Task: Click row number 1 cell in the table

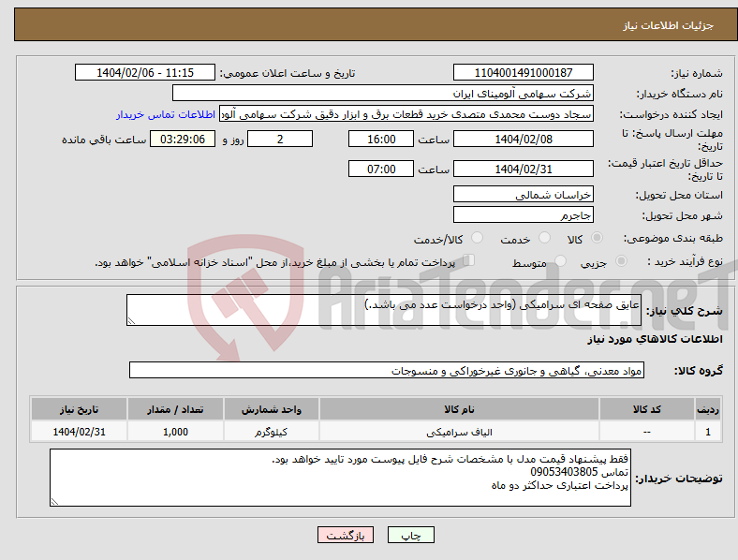Action: pyautogui.click(x=708, y=432)
